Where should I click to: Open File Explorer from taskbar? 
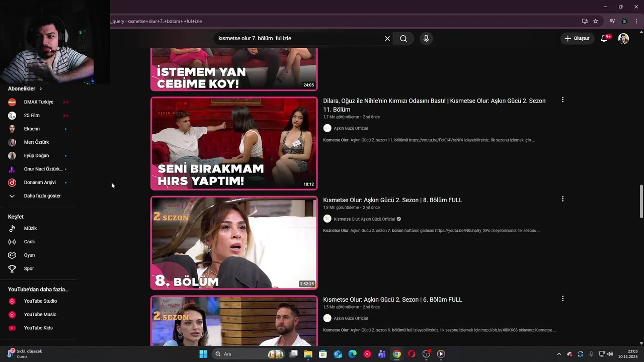(308, 354)
